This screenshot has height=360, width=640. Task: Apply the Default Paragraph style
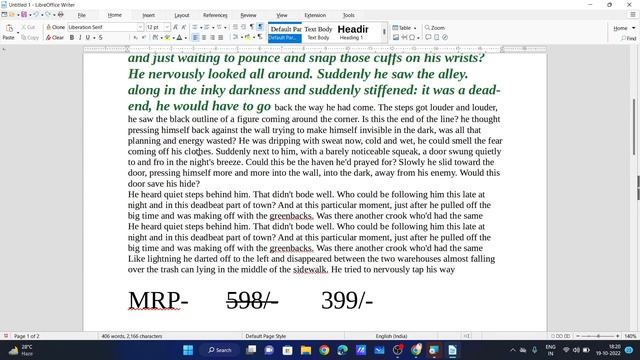click(285, 33)
